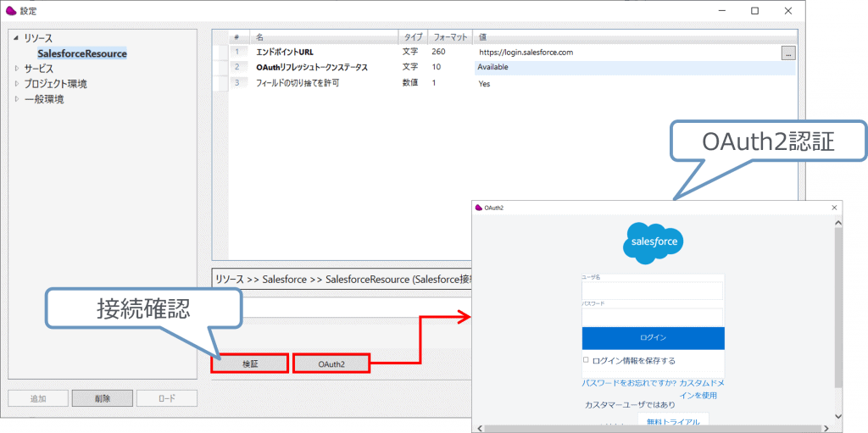
Task: Expand the サービス tree node
Action: pos(15,69)
